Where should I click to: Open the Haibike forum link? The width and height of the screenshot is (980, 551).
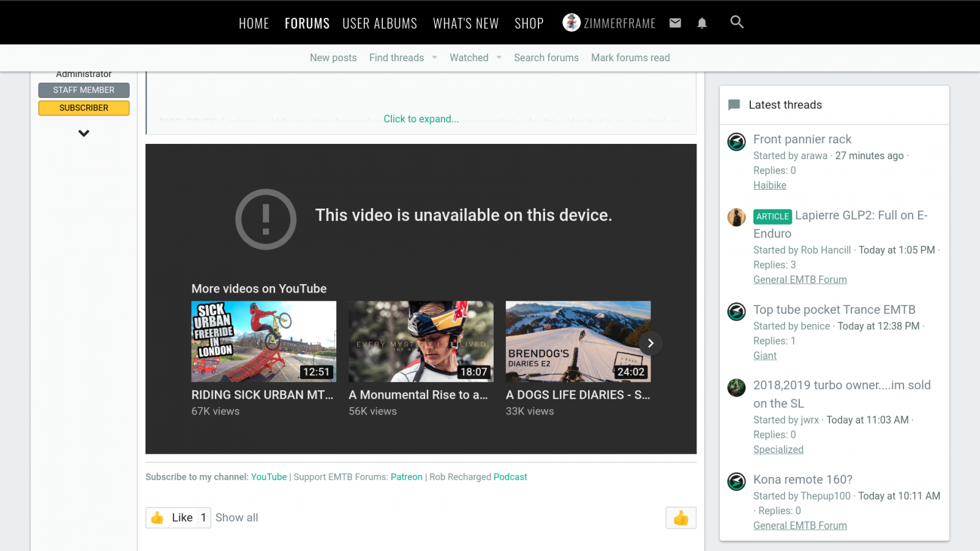pos(770,185)
